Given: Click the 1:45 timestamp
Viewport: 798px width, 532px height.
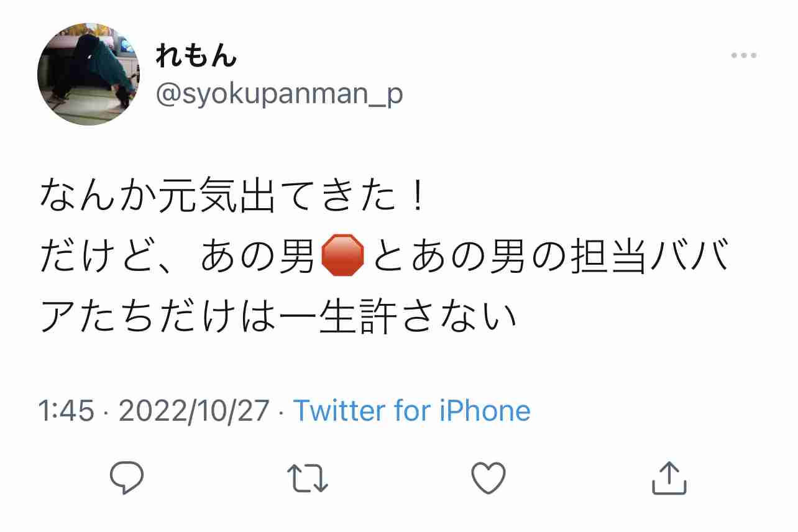Looking at the screenshot, I should pos(66,411).
